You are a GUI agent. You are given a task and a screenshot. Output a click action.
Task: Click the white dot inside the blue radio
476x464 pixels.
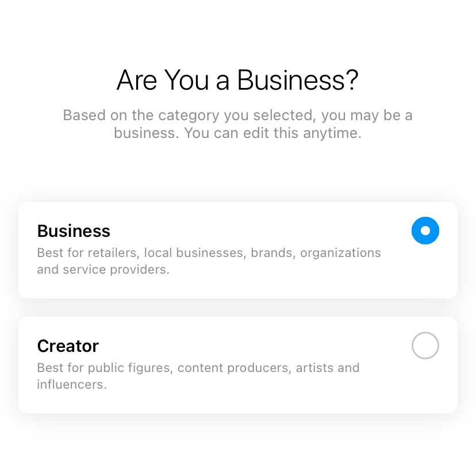[x=425, y=231]
